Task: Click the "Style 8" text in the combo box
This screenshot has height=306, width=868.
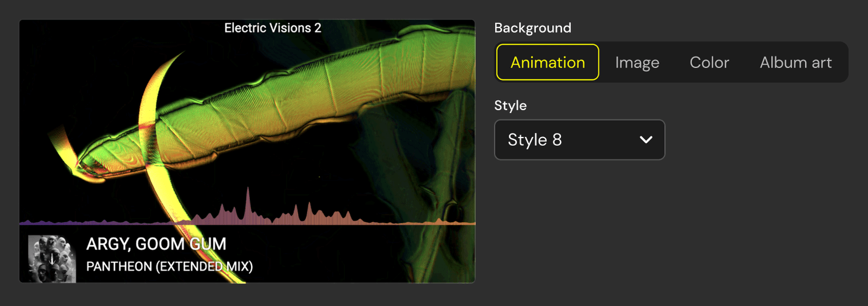Action: pos(535,140)
